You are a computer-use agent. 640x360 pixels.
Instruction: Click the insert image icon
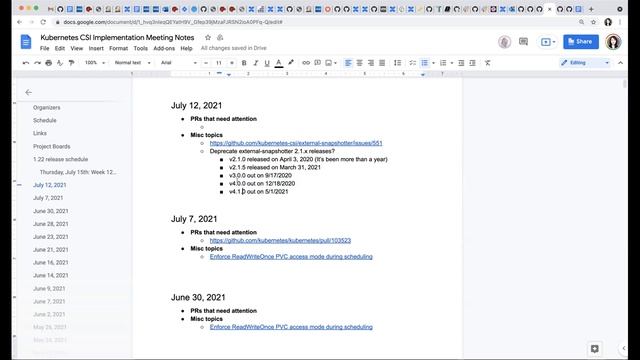329,63
